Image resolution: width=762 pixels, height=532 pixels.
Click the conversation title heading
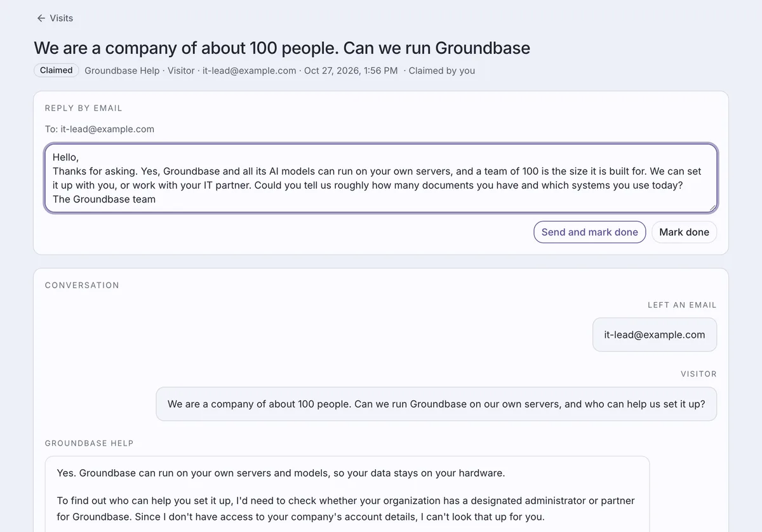tap(282, 48)
